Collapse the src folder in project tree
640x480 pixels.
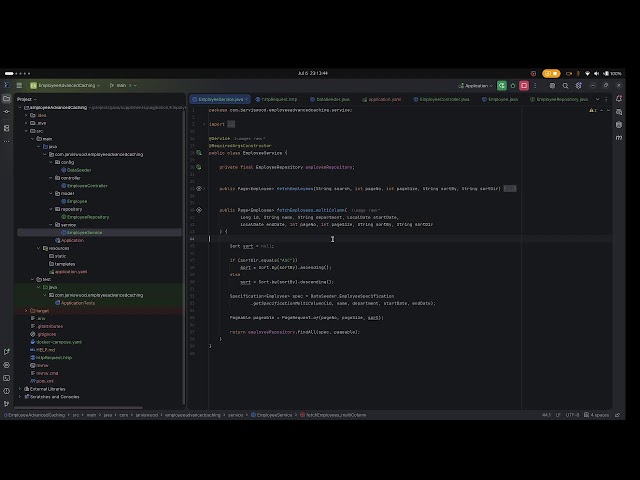point(27,131)
